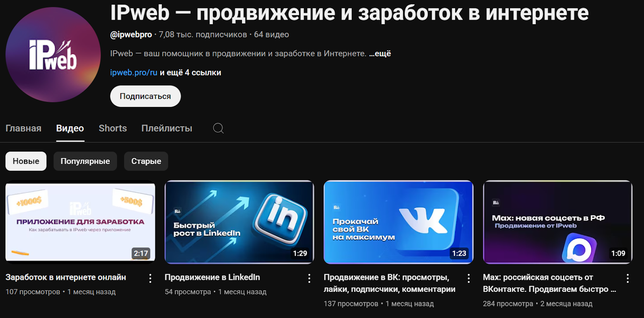The height and width of the screenshot is (318, 644).
Task: Switch to the Главная tab
Action: [23, 128]
